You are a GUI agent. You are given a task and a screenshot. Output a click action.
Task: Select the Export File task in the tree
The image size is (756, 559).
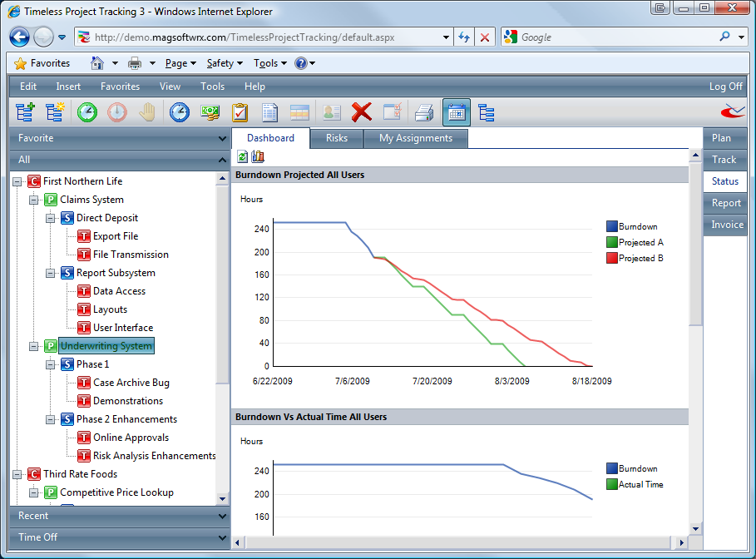point(116,236)
